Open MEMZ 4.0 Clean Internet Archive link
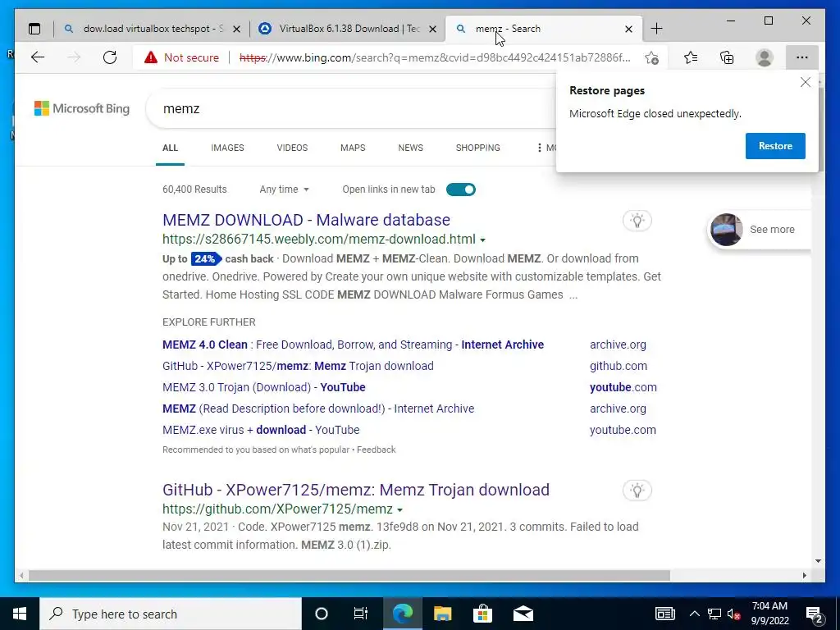This screenshot has height=630, width=840. pyautogui.click(x=353, y=345)
